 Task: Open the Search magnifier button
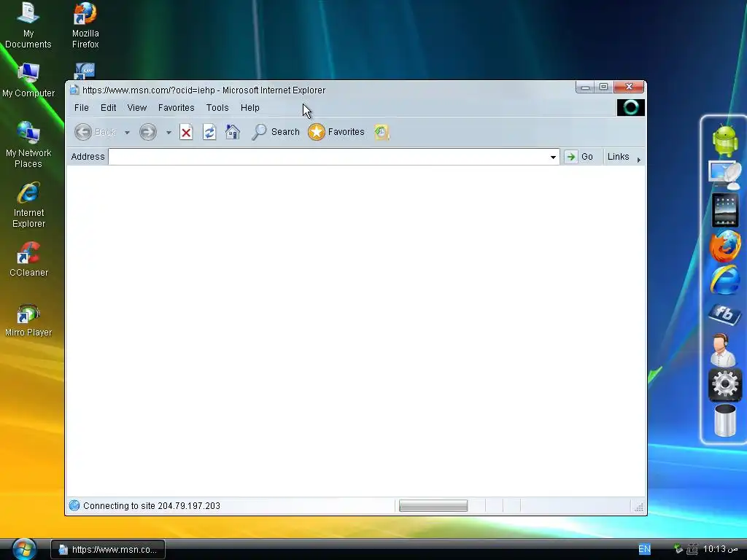pos(276,132)
